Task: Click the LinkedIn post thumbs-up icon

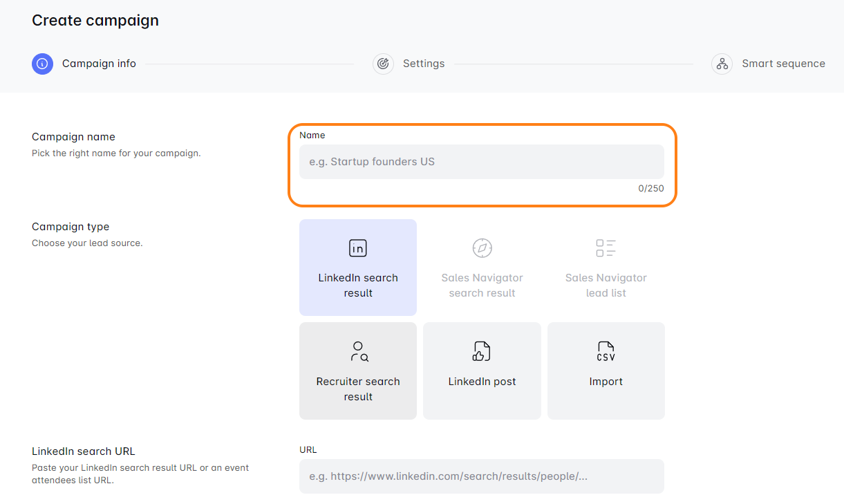Action: pos(482,351)
